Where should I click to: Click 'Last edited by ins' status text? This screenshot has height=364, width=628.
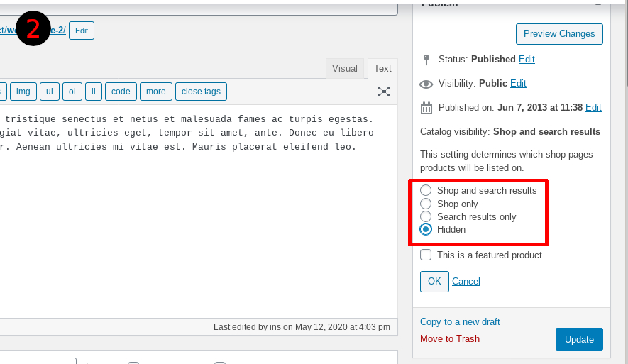tap(302, 327)
